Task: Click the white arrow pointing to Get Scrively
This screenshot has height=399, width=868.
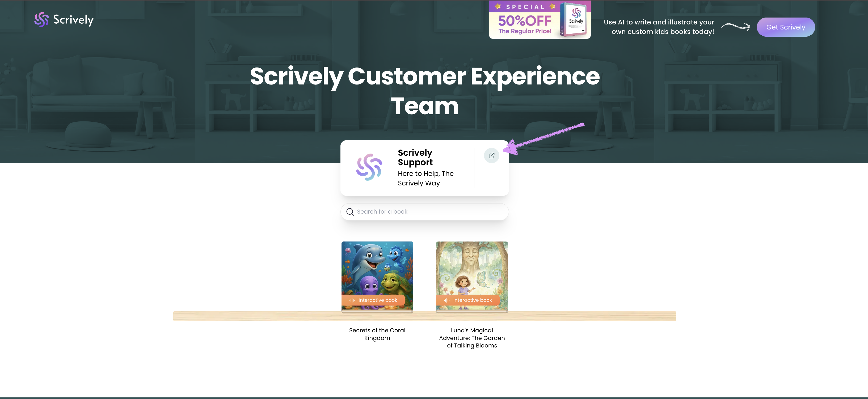Action: (x=736, y=27)
